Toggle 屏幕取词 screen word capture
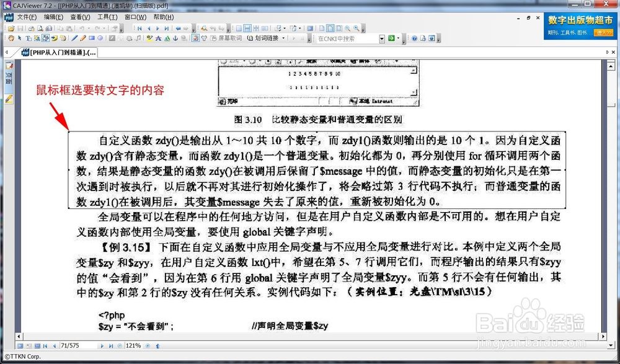Screen dimensions: 620x364 tap(226, 38)
